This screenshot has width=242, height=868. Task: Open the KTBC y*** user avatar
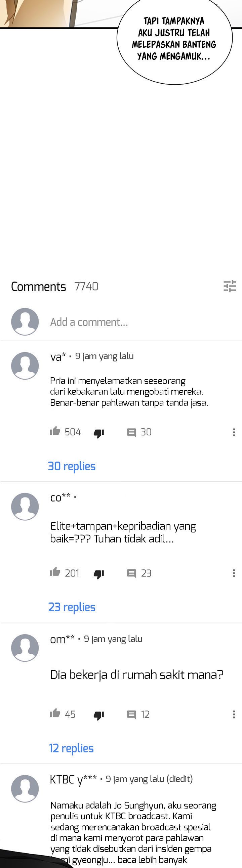point(25,788)
